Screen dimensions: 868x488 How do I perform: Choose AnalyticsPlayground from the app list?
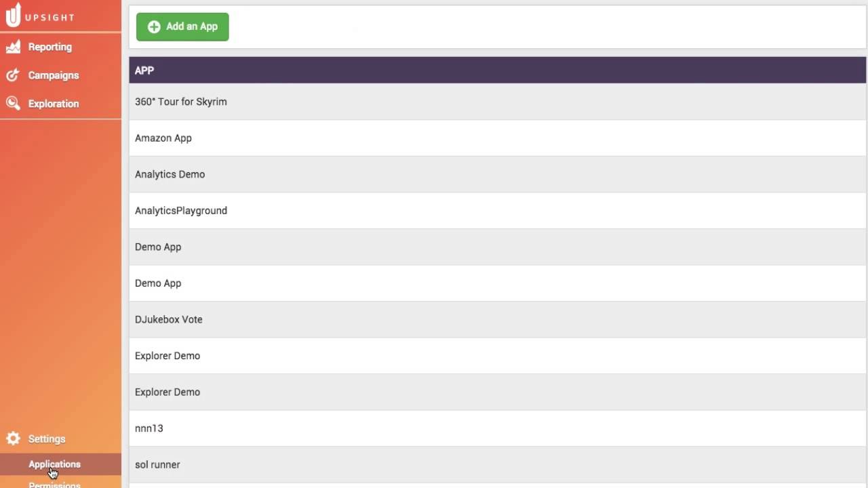coord(181,211)
